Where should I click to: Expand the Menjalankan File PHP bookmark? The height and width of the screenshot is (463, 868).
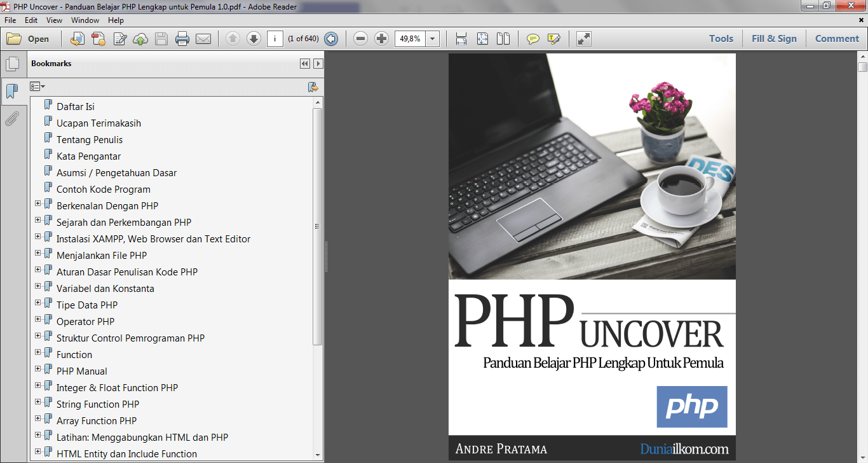(x=38, y=253)
